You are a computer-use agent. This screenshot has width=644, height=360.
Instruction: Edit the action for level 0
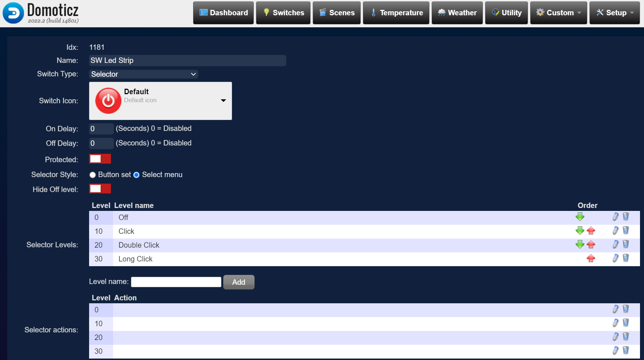tap(615, 309)
